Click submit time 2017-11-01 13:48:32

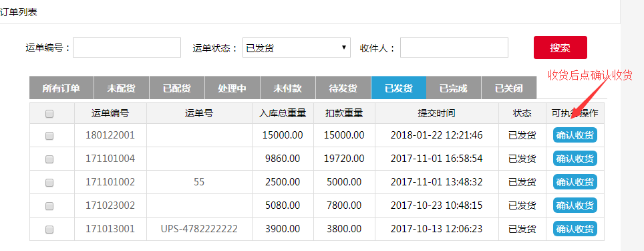click(437, 182)
